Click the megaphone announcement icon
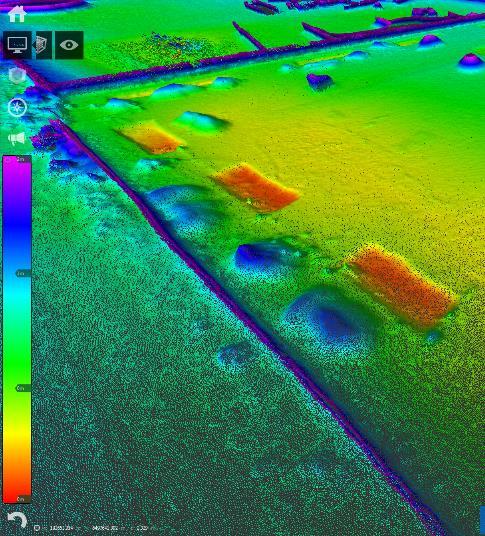485x536 pixels. click(17, 138)
